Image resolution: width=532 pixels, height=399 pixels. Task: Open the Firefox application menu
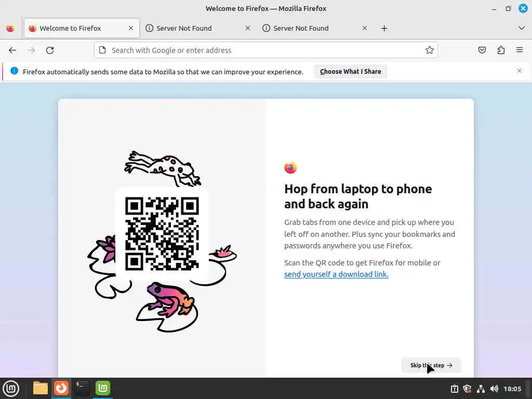pos(520,50)
